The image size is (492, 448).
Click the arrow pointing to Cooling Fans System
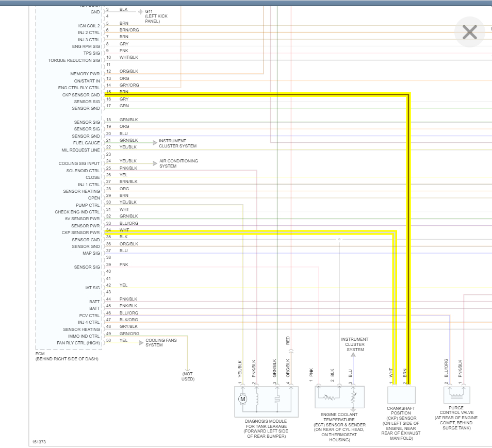click(x=141, y=343)
